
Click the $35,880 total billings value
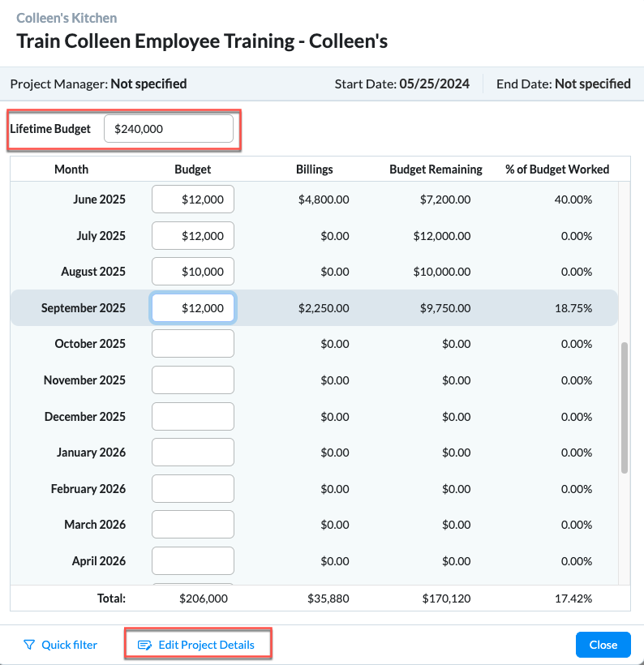tap(328, 598)
